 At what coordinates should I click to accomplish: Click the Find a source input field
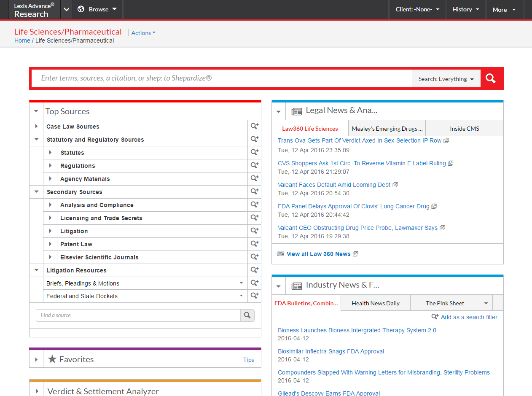click(x=138, y=315)
